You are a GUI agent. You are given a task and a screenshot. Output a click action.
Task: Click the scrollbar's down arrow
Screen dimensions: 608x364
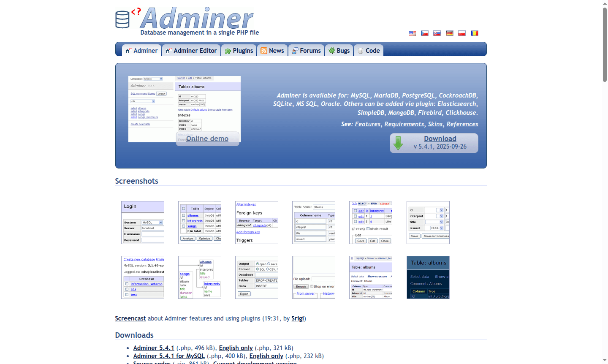605,361
